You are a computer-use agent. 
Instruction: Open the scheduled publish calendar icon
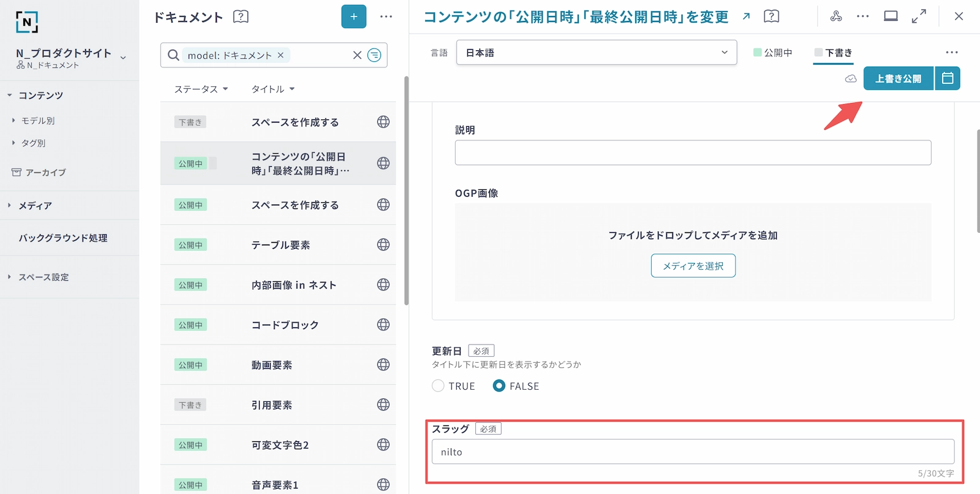coord(948,78)
